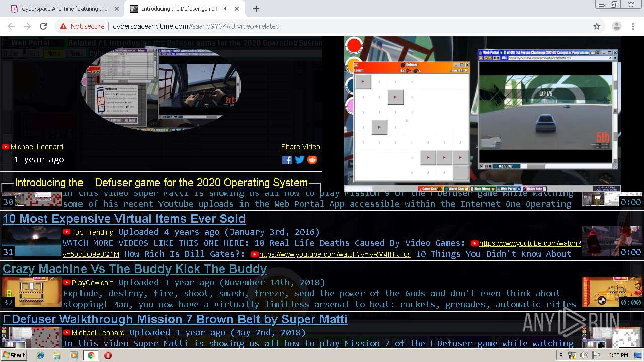This screenshot has width=644, height=362.
Task: Click the large embedded video player
Action: 482,114
